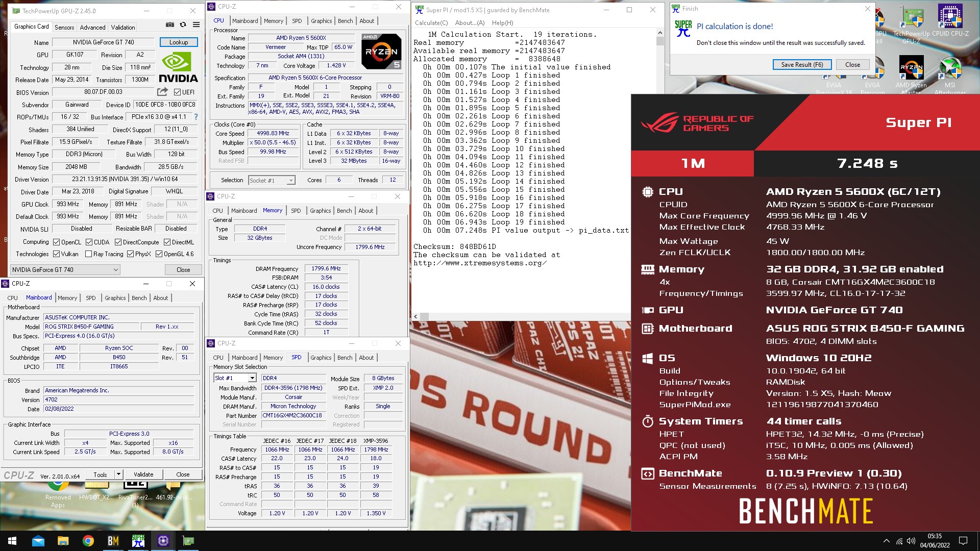This screenshot has height=551, width=980.
Task: Toggle the OpenGL 4.6 checkbox
Action: 159,254
